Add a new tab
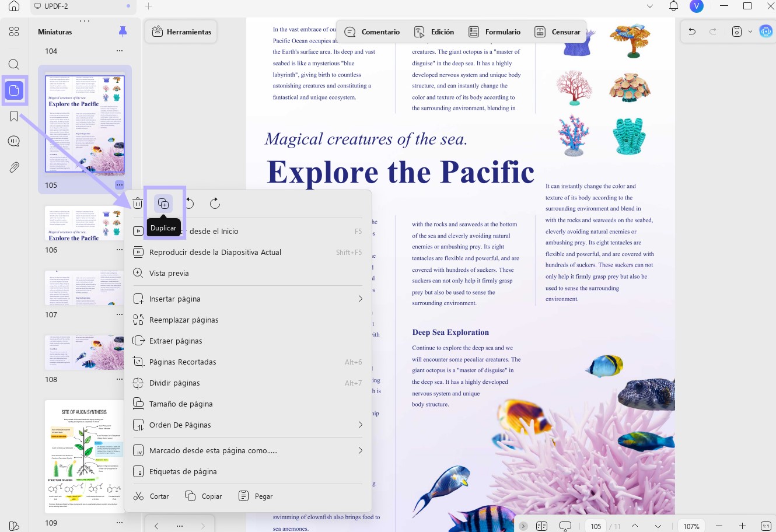 click(148, 6)
